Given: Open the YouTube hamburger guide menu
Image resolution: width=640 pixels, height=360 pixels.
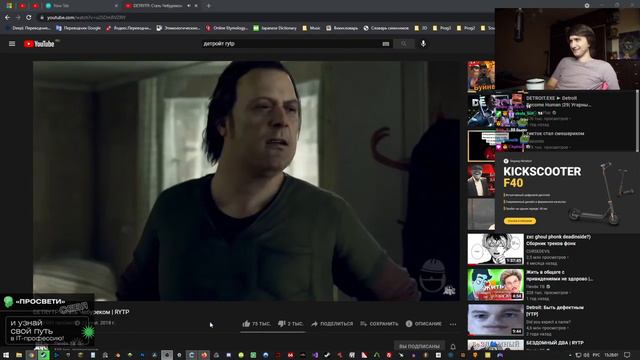Looking at the screenshot, I should coord(12,44).
